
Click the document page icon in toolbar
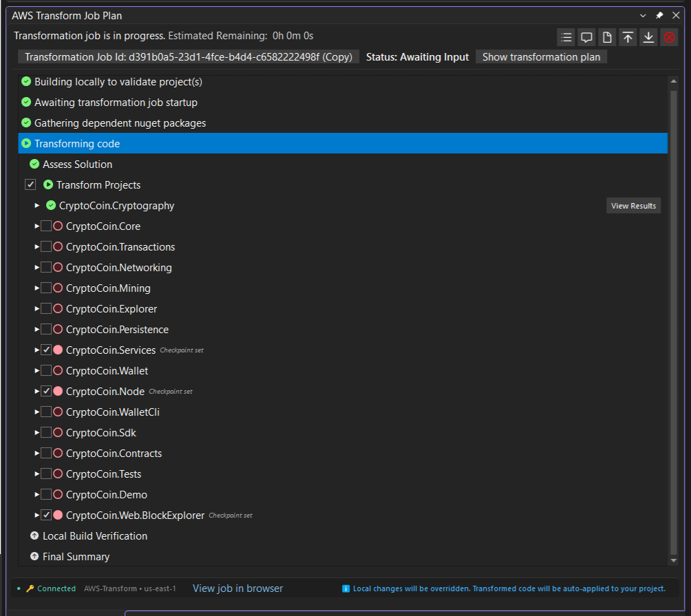(607, 37)
